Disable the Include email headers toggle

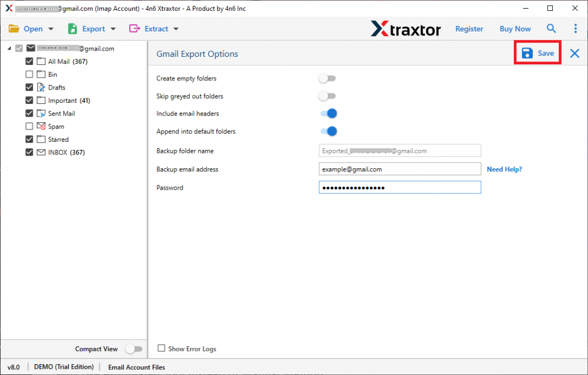(x=328, y=114)
